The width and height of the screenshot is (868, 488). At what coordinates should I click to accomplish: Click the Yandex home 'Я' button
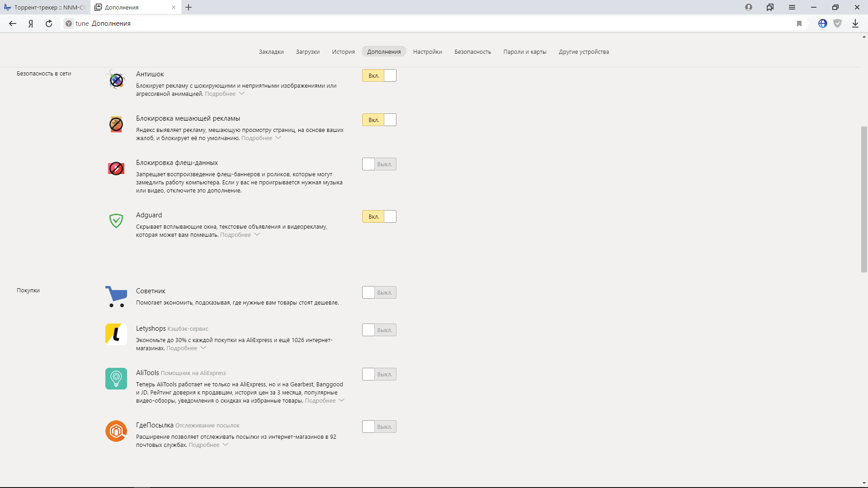[x=31, y=23]
